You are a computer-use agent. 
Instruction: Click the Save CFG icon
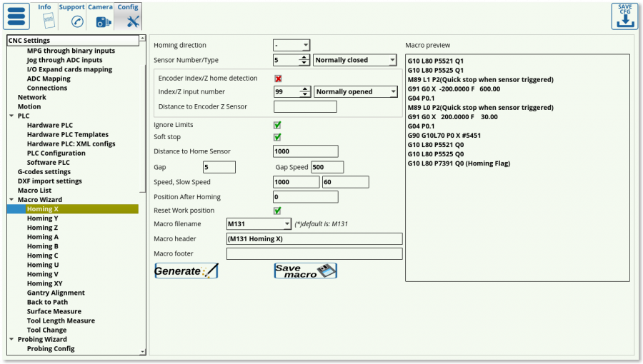click(x=624, y=16)
